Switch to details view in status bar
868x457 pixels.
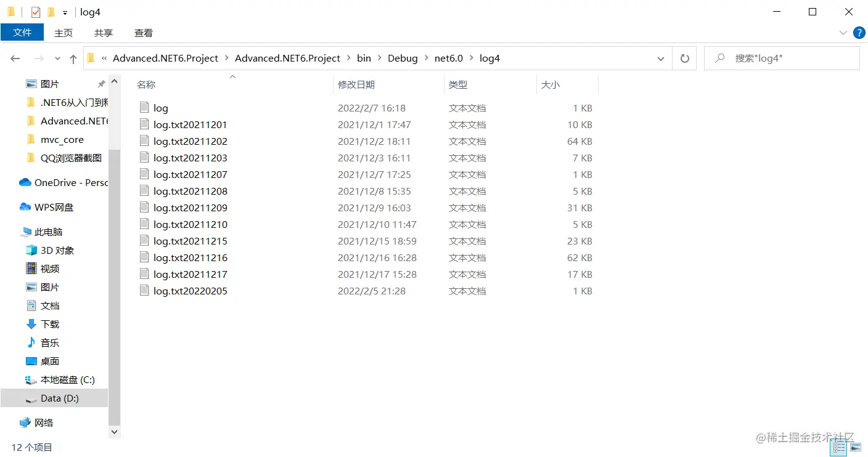(x=838, y=448)
